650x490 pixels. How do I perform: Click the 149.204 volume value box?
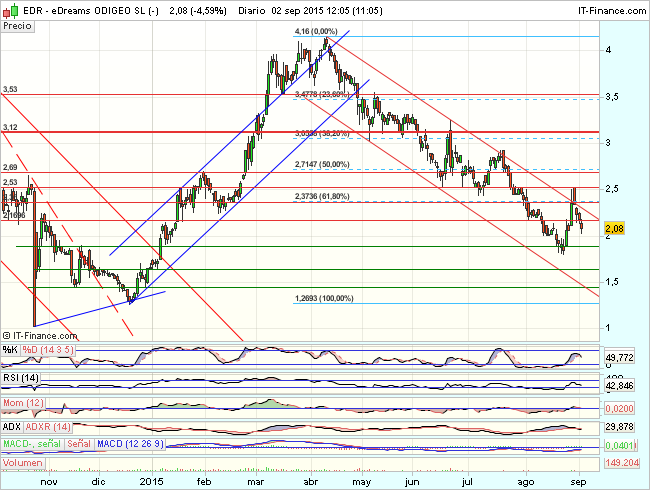(623, 463)
